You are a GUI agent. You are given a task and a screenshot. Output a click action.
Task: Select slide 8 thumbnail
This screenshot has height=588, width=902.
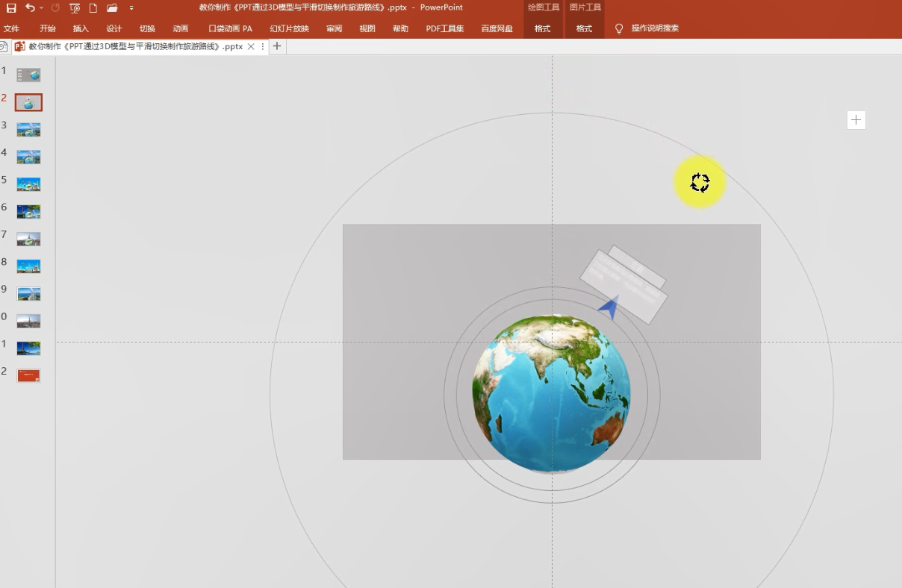(x=29, y=266)
